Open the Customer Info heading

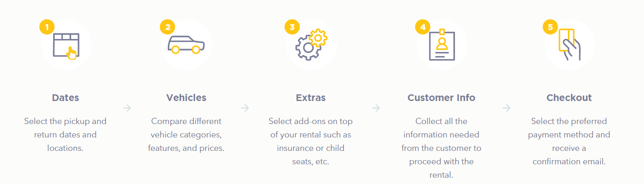point(441,98)
